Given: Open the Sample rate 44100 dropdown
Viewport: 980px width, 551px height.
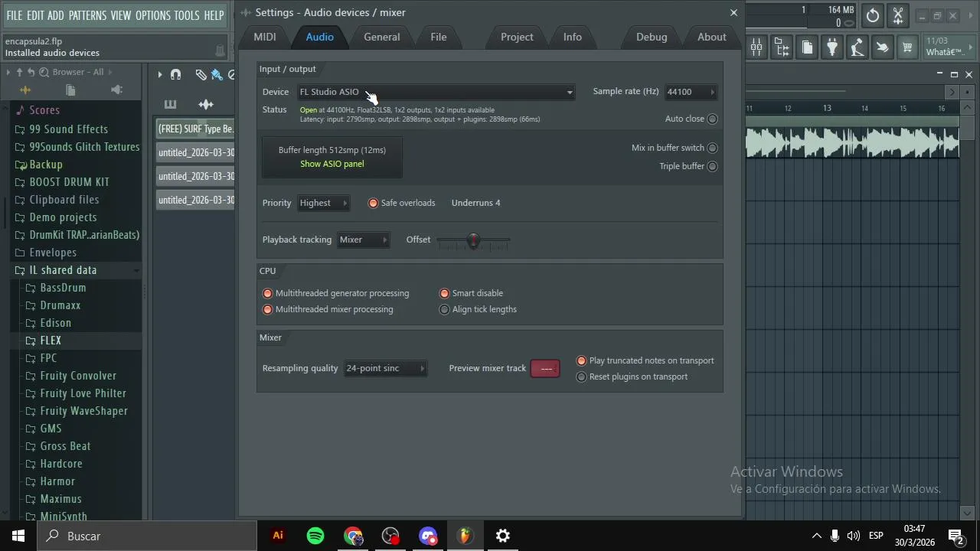Looking at the screenshot, I should (x=691, y=92).
